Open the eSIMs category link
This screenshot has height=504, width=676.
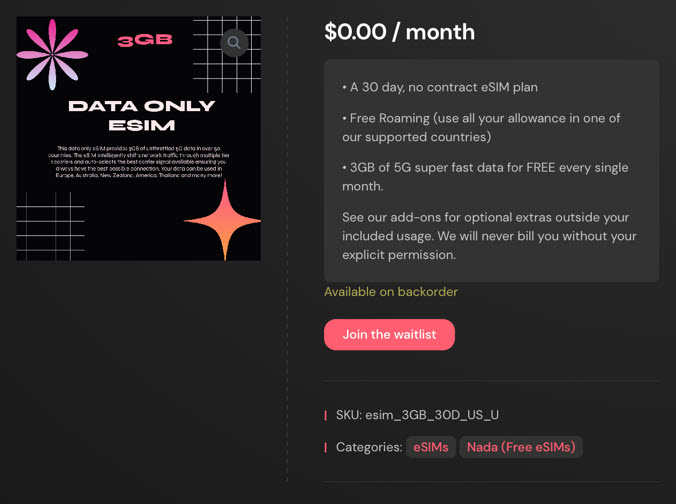[431, 447]
